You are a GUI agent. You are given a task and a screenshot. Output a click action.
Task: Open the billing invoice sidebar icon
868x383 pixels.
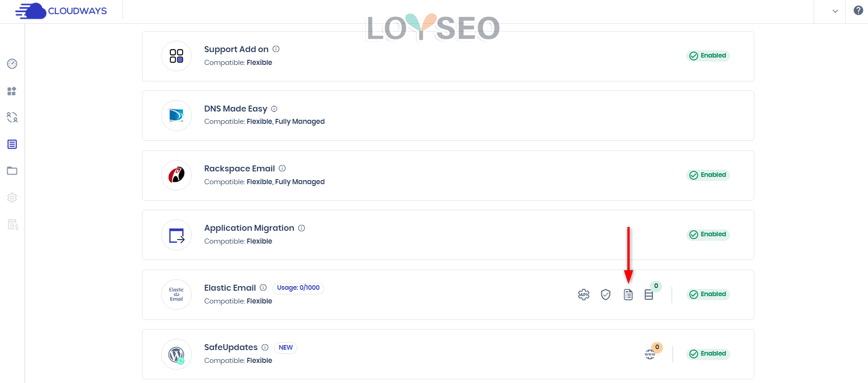[13, 224]
